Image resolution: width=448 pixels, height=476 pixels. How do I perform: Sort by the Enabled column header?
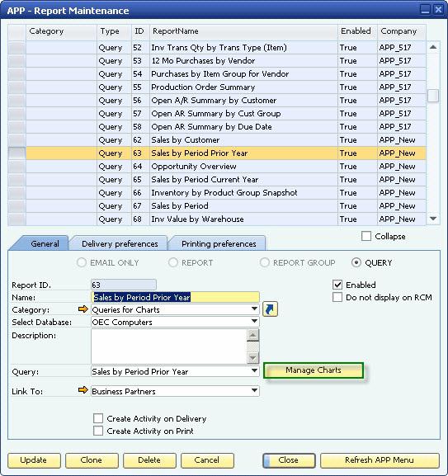click(357, 31)
